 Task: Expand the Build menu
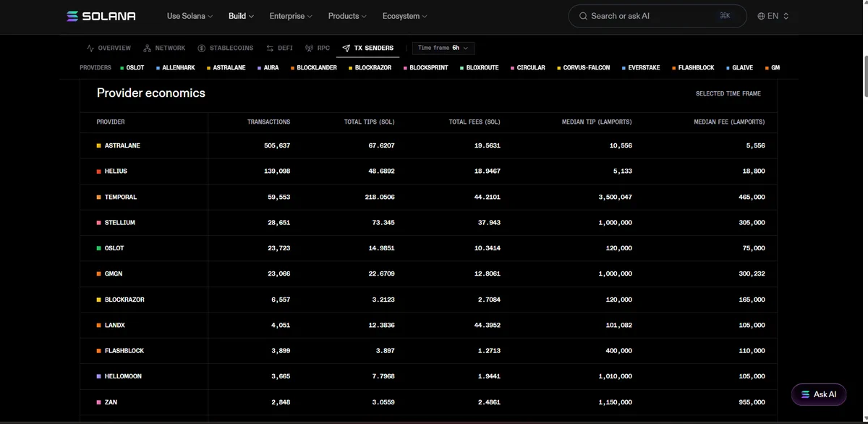(x=241, y=16)
